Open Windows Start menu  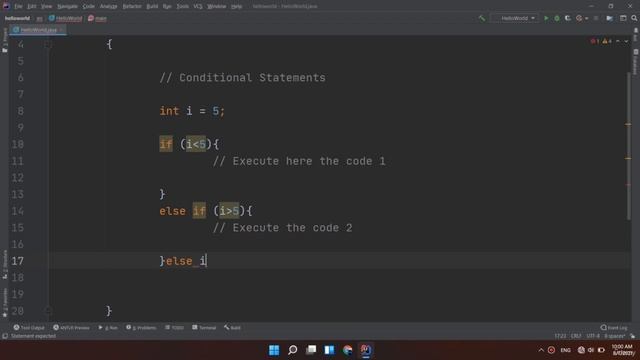pyautogui.click(x=274, y=350)
